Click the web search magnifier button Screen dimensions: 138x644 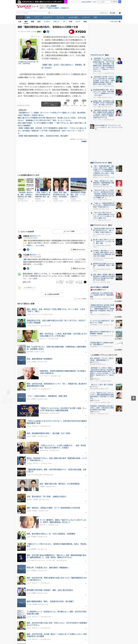pos(120,2)
